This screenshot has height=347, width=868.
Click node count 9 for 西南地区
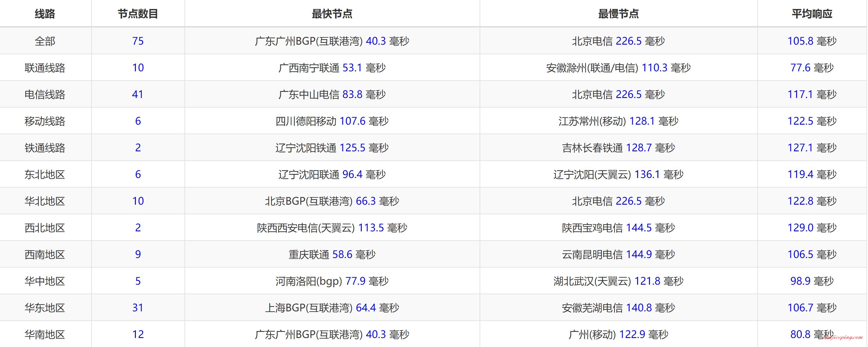[x=138, y=254]
